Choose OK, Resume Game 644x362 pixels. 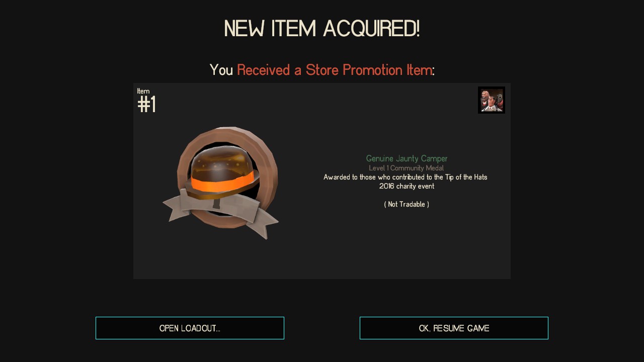click(x=454, y=328)
